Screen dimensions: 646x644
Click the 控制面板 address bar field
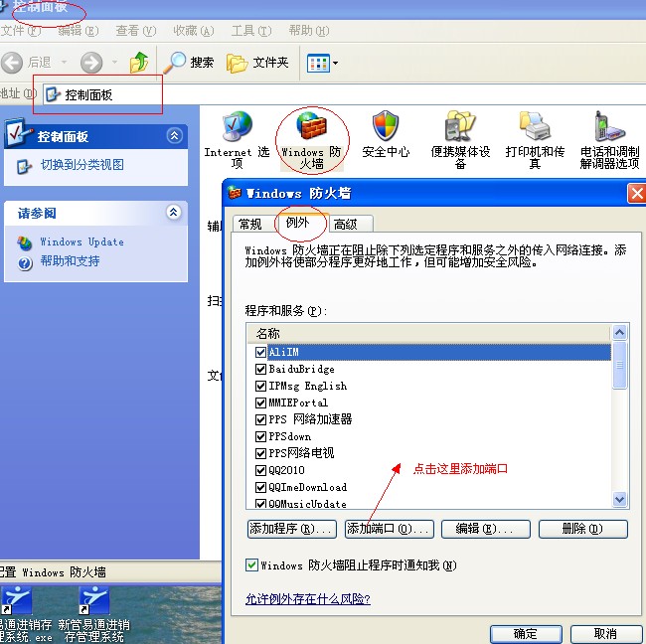(345, 94)
